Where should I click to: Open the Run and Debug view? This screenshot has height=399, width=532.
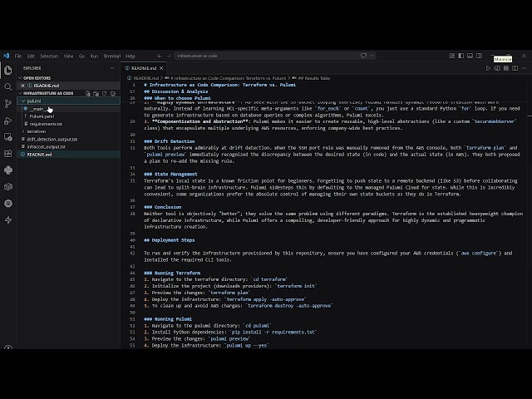pyautogui.click(x=8, y=121)
